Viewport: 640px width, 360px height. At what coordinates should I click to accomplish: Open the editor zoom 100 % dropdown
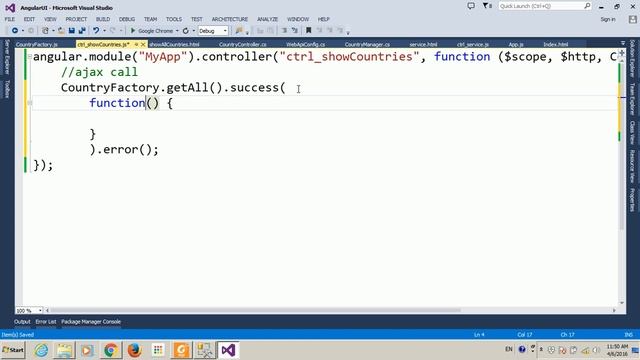(40, 311)
